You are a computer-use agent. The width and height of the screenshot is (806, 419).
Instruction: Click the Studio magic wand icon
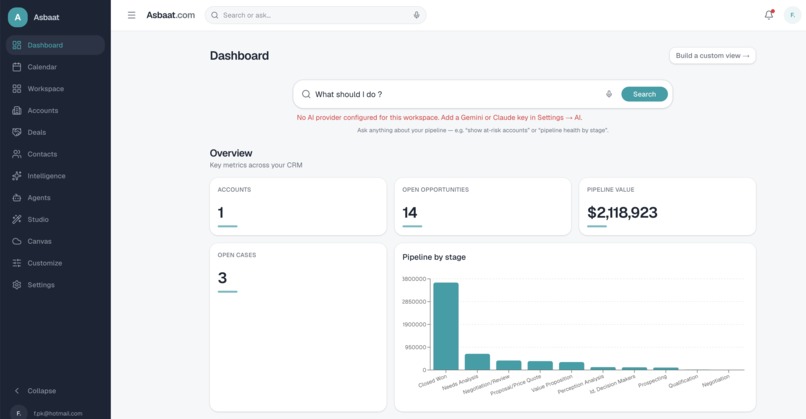click(x=17, y=220)
